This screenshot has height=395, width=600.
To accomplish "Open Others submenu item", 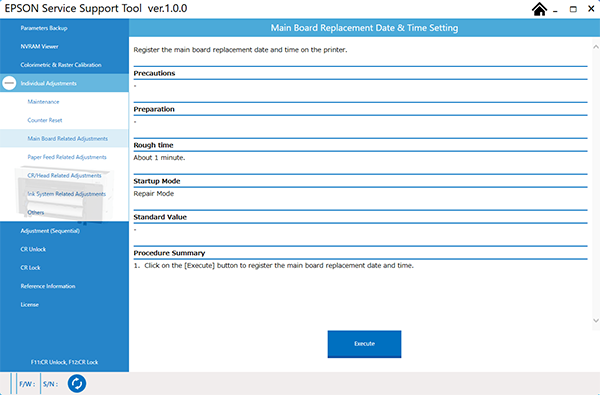I will point(64,212).
